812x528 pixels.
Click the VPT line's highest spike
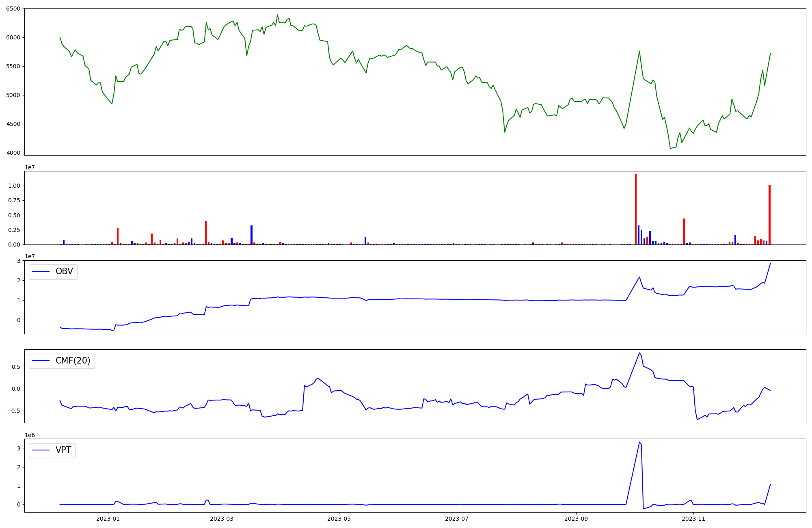pos(639,442)
